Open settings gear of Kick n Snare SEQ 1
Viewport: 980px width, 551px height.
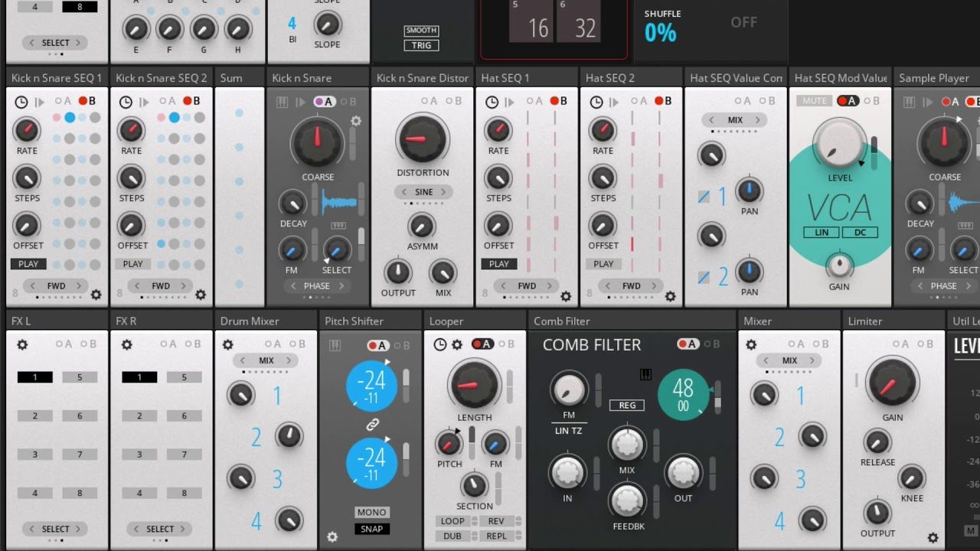96,295
